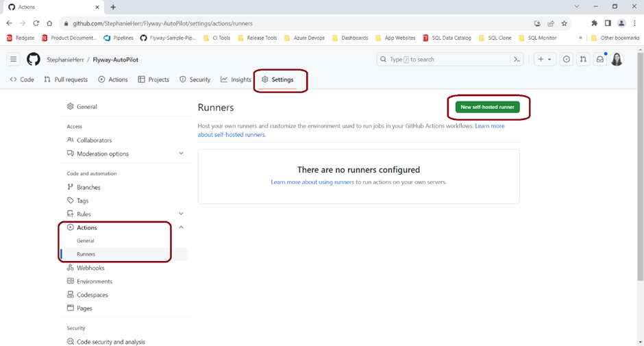This screenshot has width=644, height=346.
Task: Collapse the Actions section in sidebar
Action: coord(181,227)
